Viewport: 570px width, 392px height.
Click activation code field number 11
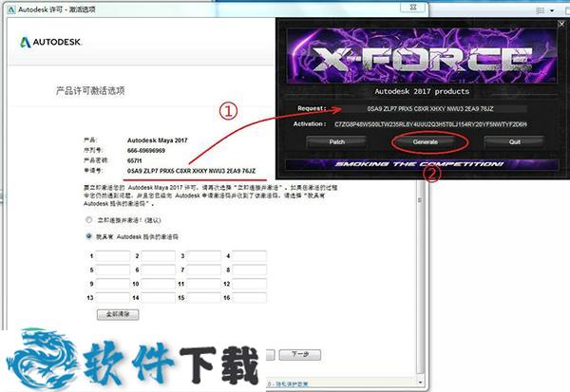click(203, 284)
